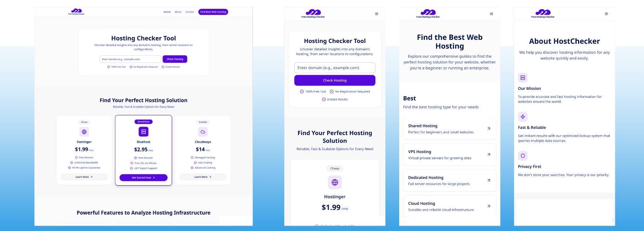Image resolution: width=644 pixels, height=231 pixels.
Task: Click check icon beside desktop Instant Results
Action: (163, 67)
